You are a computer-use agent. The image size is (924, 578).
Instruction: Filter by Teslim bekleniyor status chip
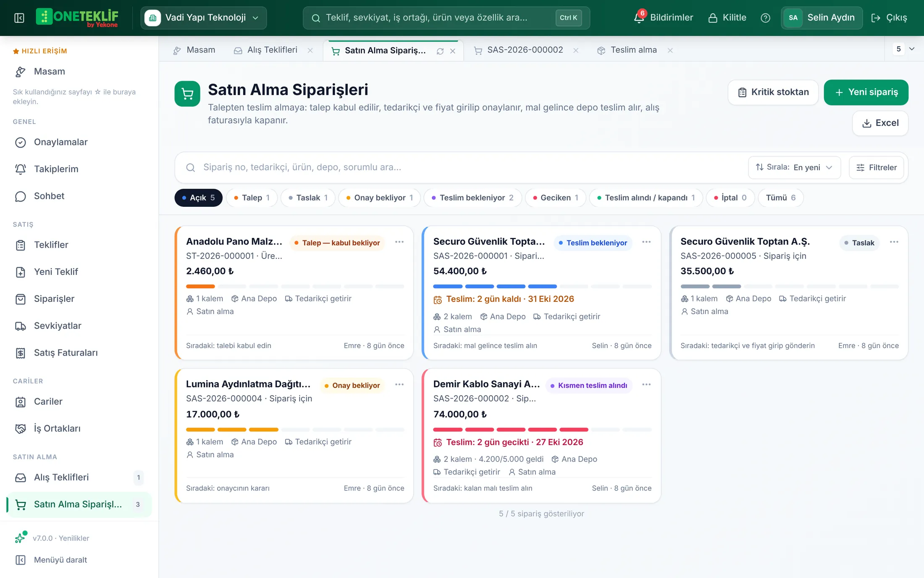472,198
